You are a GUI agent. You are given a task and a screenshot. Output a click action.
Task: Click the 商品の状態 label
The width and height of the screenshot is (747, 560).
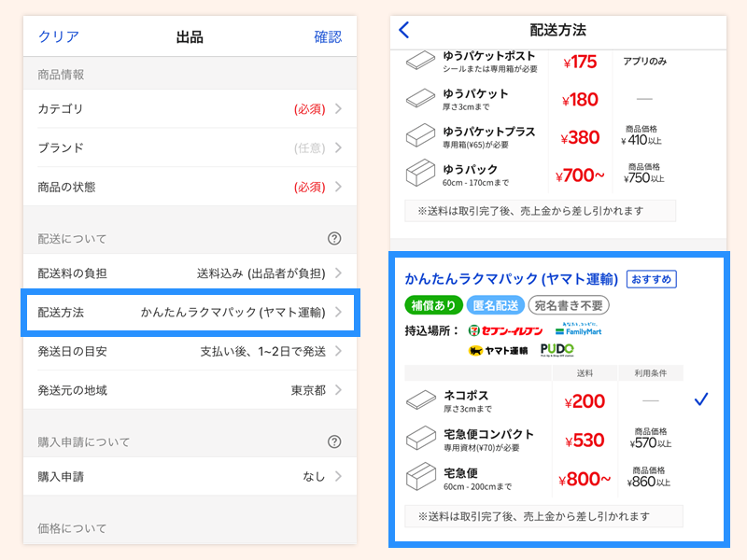(x=66, y=187)
